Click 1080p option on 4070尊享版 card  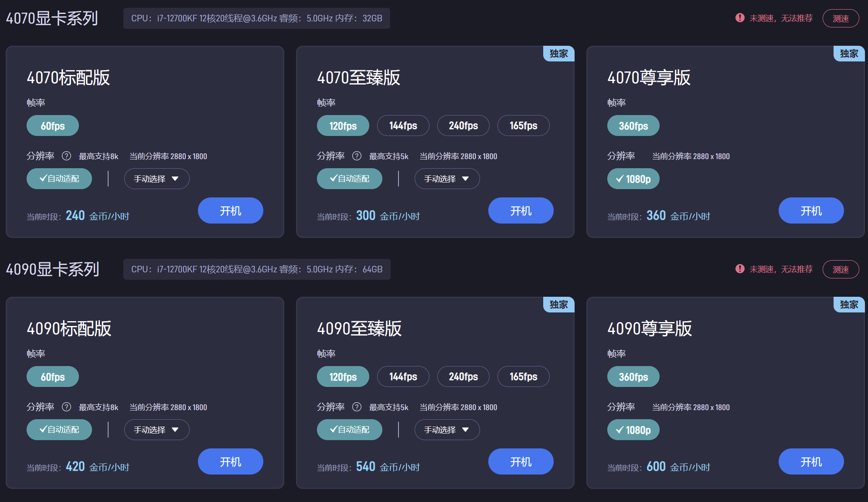(x=633, y=179)
